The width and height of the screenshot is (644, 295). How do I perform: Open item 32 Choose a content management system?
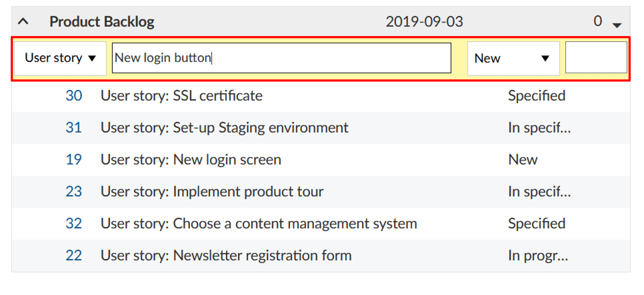[74, 223]
